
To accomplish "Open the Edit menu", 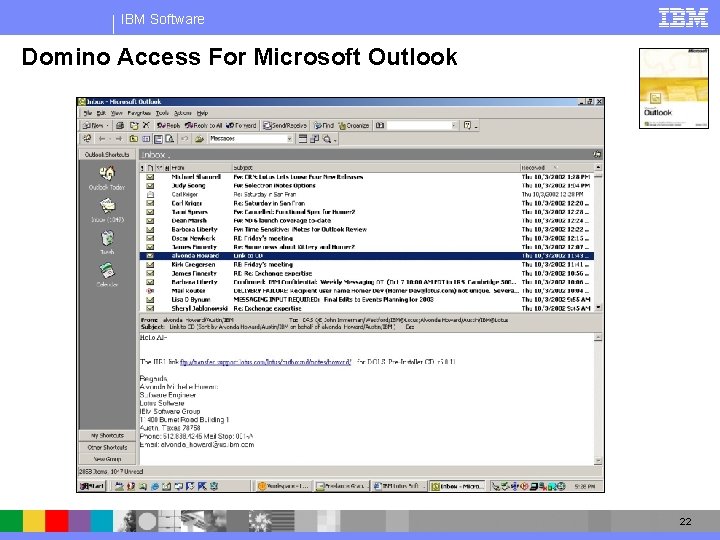I will pos(101,113).
